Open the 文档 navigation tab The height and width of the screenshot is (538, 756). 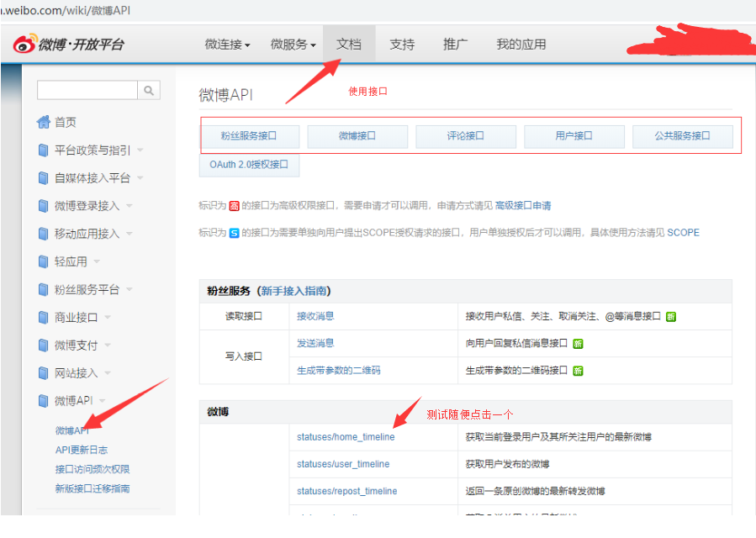(x=349, y=45)
